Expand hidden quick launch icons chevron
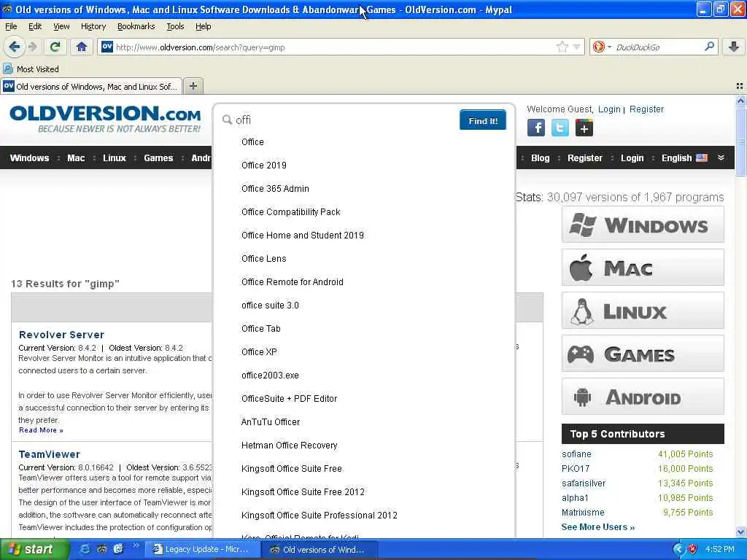747x560 pixels. pyautogui.click(x=136, y=545)
